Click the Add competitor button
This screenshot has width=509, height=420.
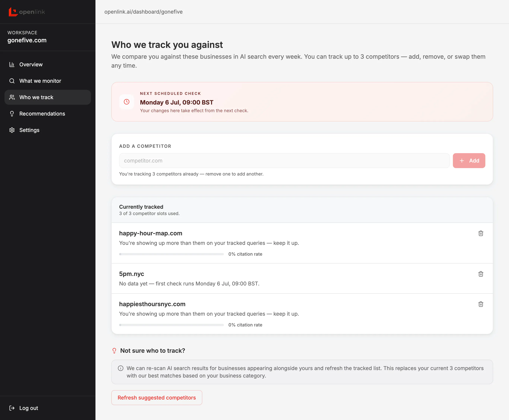click(x=469, y=161)
